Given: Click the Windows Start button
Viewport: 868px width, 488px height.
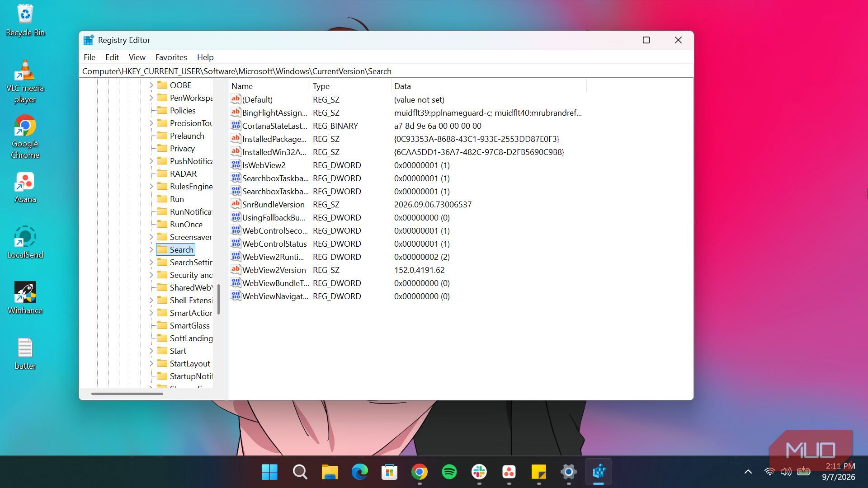Looking at the screenshot, I should pos(269,472).
